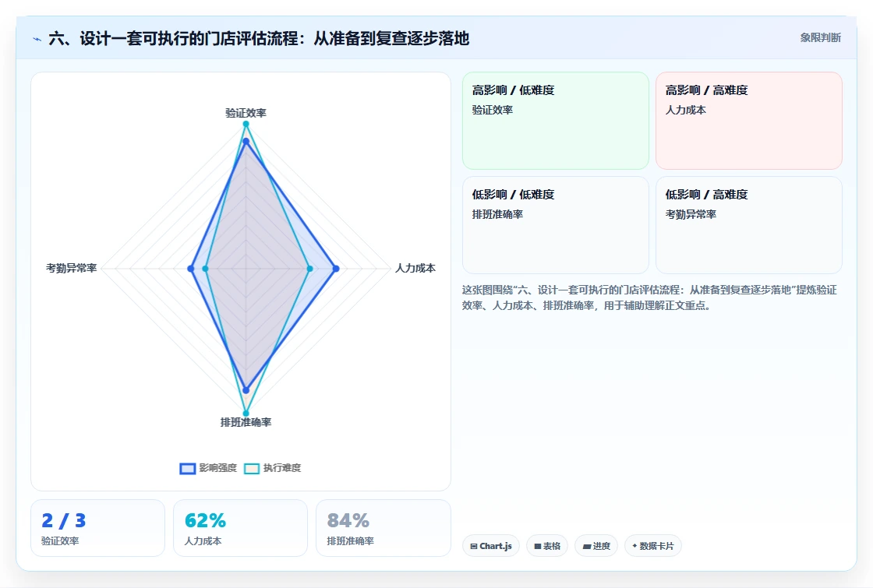Screen dimensions: 873x588
Task: Click the 象限判断 label in the header
Action: coord(820,38)
